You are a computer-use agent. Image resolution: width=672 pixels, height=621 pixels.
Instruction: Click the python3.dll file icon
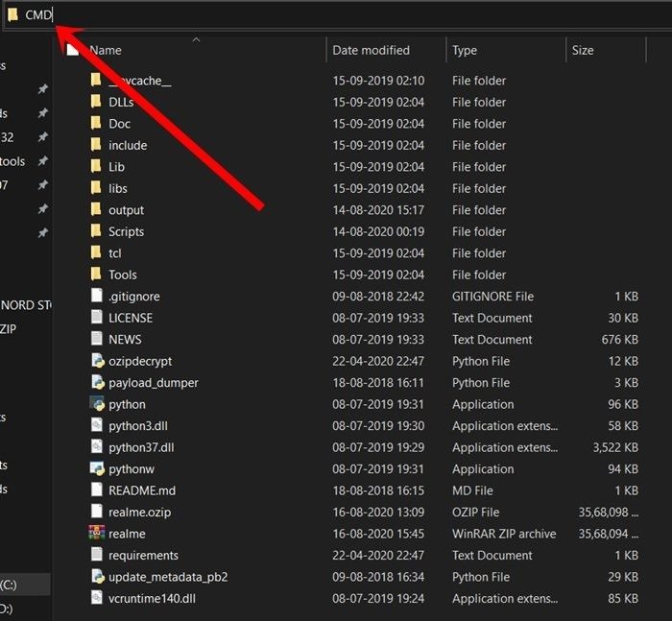pos(97,425)
